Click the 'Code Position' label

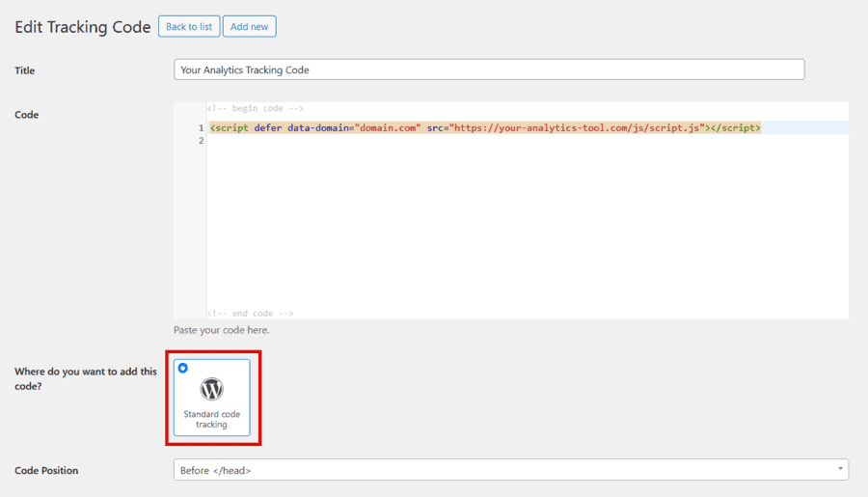[x=46, y=470]
